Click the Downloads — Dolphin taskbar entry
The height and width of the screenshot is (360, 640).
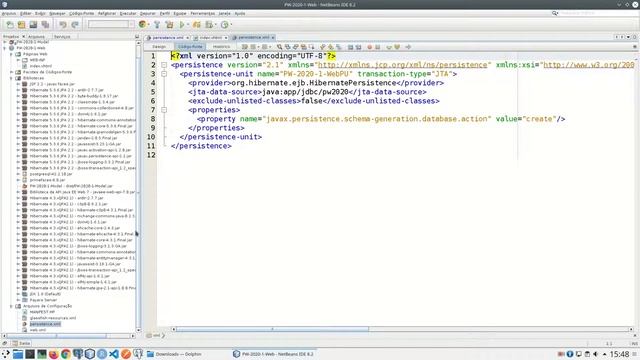(175, 354)
